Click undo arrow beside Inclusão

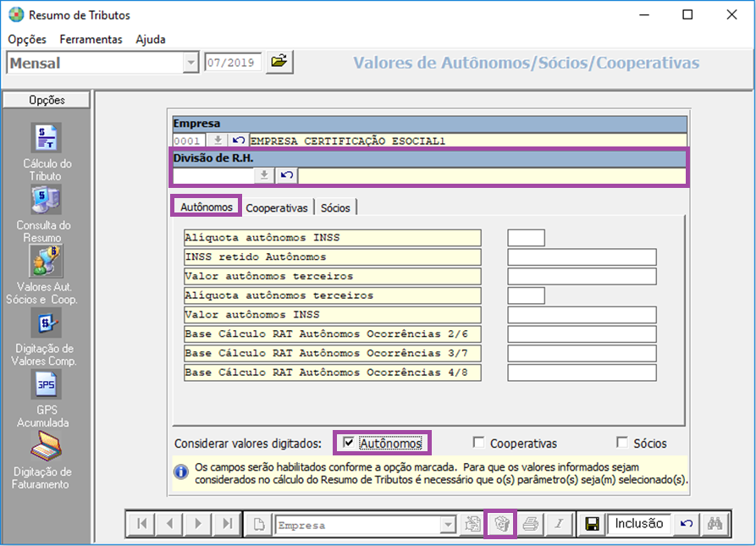point(687,523)
